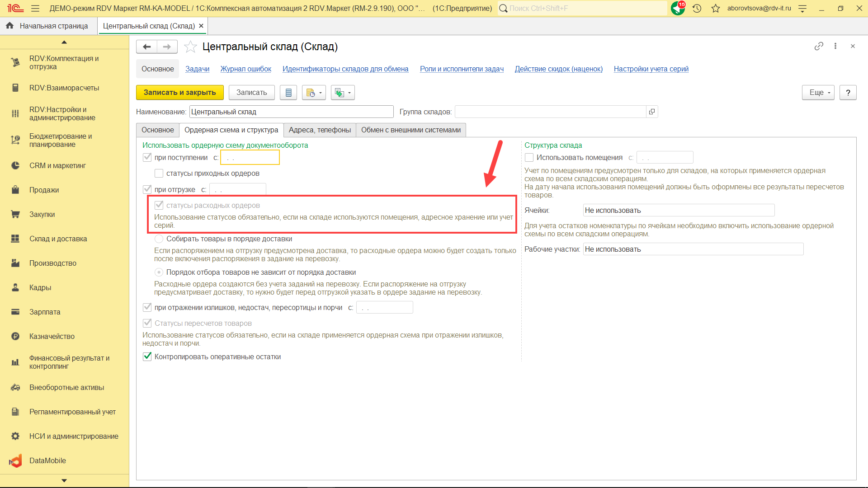Open the notifications bell icon
The image size is (868, 488).
(x=677, y=8)
